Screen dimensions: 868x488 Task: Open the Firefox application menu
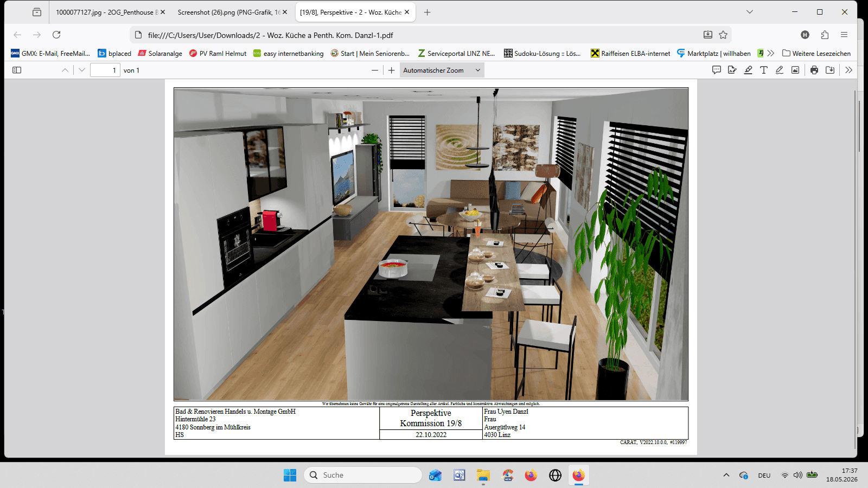point(844,35)
